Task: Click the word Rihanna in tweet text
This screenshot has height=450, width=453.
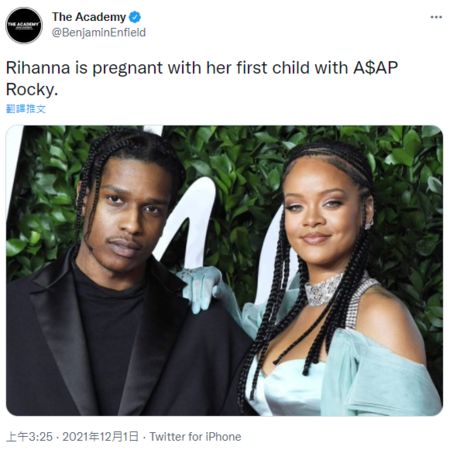Action: click(x=38, y=68)
